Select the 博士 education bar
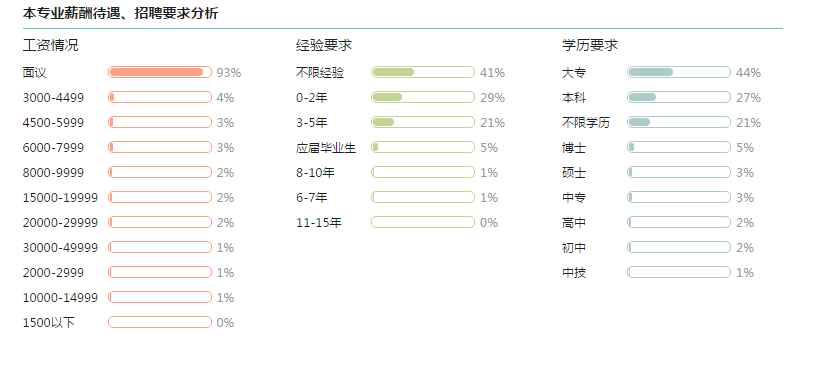 (679, 148)
